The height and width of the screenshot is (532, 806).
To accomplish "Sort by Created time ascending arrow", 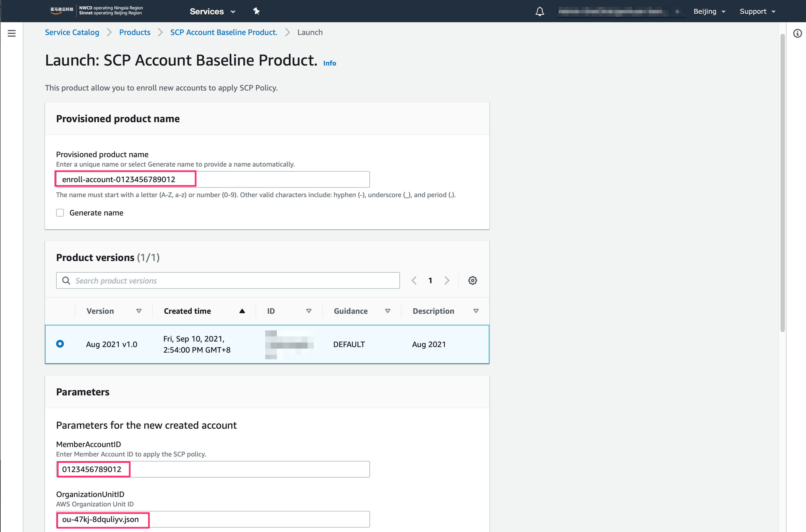I will [x=242, y=311].
